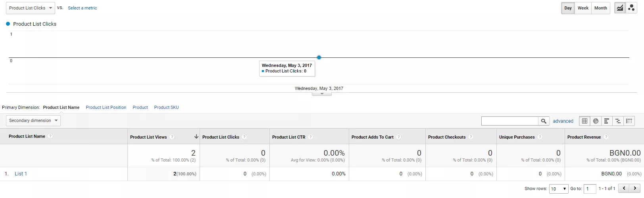Switch primary dimension to Product List Position

106,107
